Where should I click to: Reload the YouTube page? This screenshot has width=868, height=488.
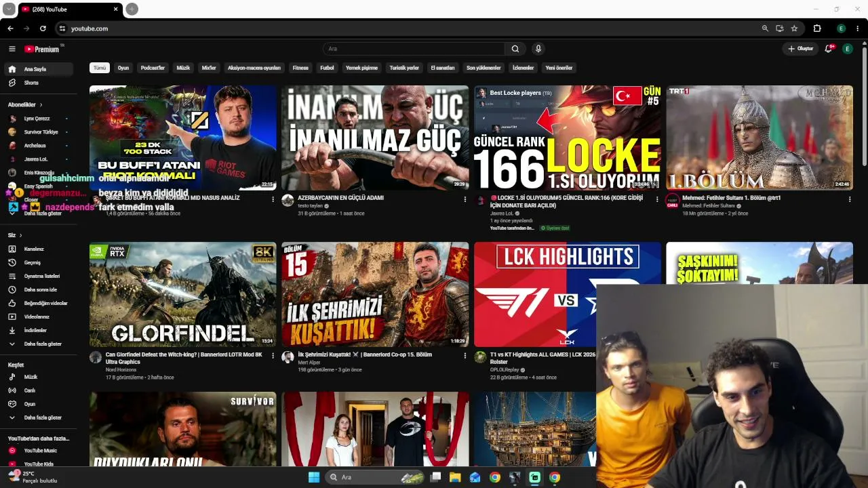(x=43, y=28)
